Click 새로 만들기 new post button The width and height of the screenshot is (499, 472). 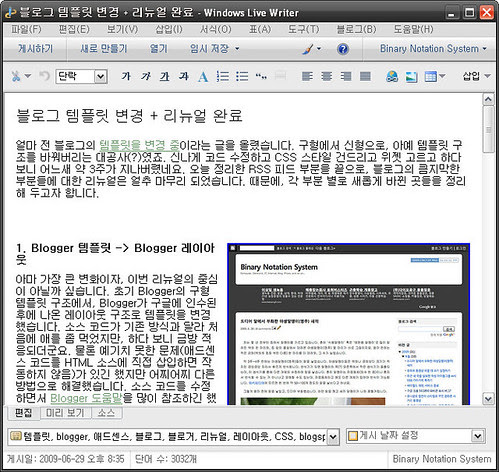coord(104,49)
